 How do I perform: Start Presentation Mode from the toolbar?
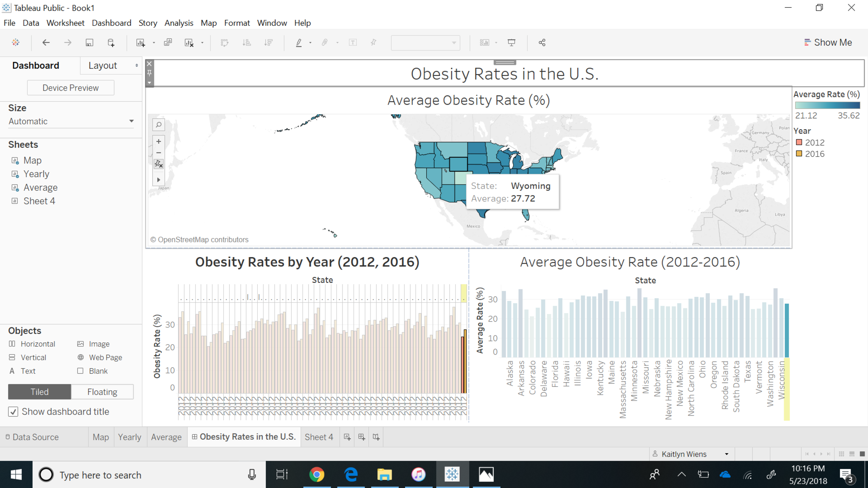pos(512,42)
